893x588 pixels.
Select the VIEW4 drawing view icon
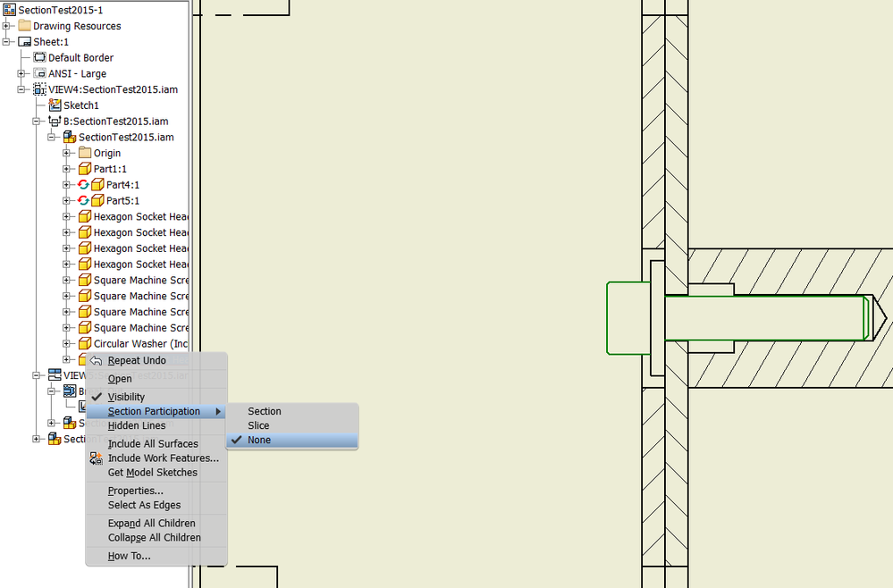pos(40,89)
